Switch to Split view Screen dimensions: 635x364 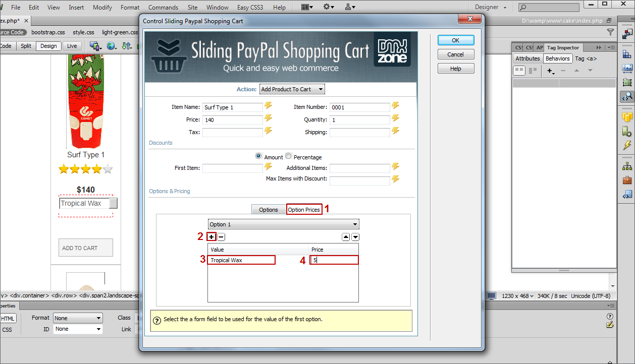(x=26, y=46)
